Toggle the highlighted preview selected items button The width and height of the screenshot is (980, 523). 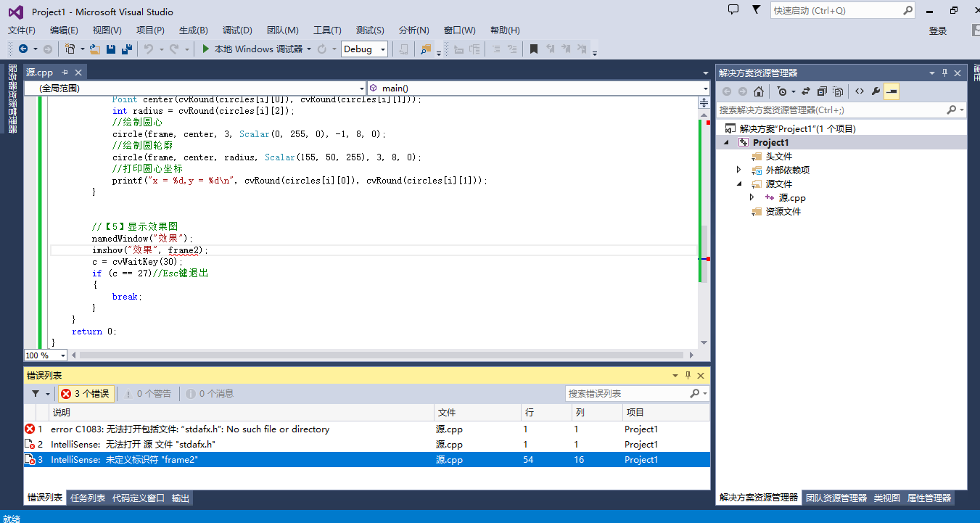coord(892,91)
